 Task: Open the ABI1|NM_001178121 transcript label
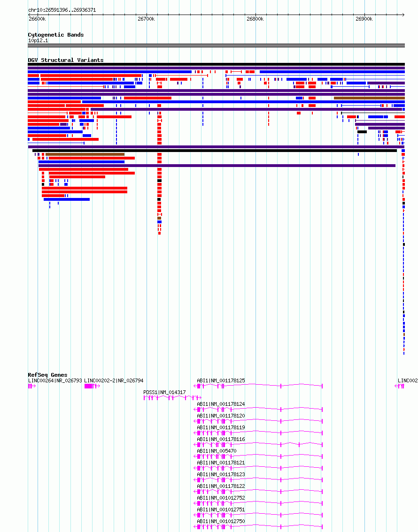pos(221,463)
